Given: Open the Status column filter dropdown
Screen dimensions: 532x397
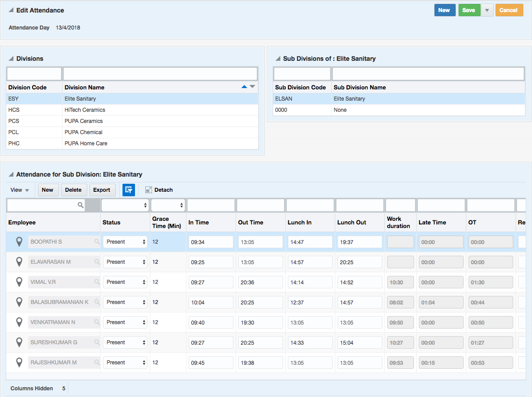Looking at the screenshot, I should pyautogui.click(x=125, y=205).
